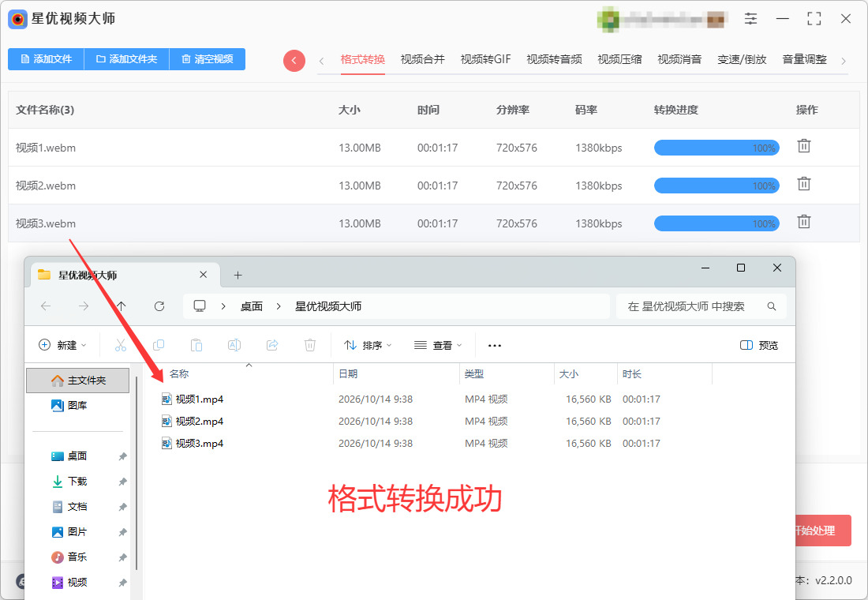
Task: Click the Explorer back arrow
Action: click(x=46, y=306)
